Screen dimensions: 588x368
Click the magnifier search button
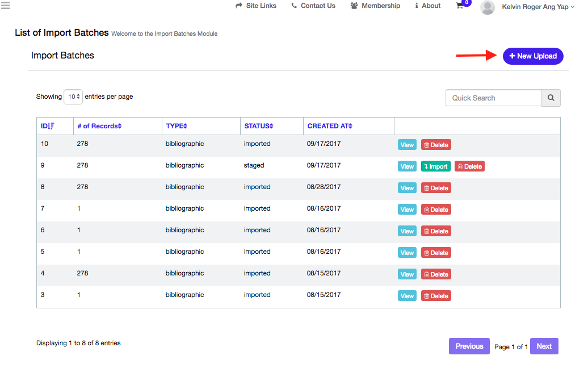(x=551, y=98)
